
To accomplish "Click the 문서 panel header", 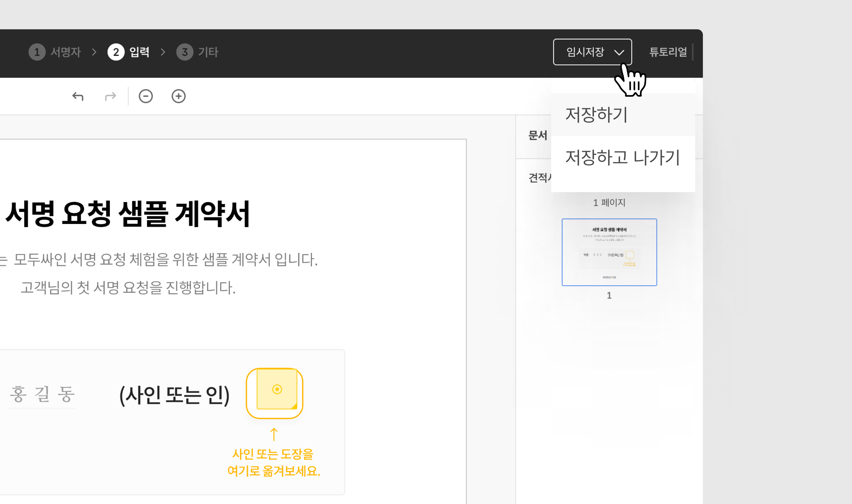I will point(538,136).
